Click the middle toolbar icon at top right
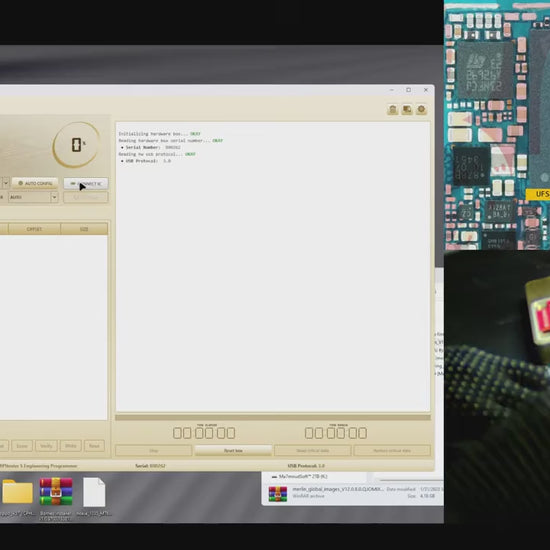 pyautogui.click(x=407, y=110)
